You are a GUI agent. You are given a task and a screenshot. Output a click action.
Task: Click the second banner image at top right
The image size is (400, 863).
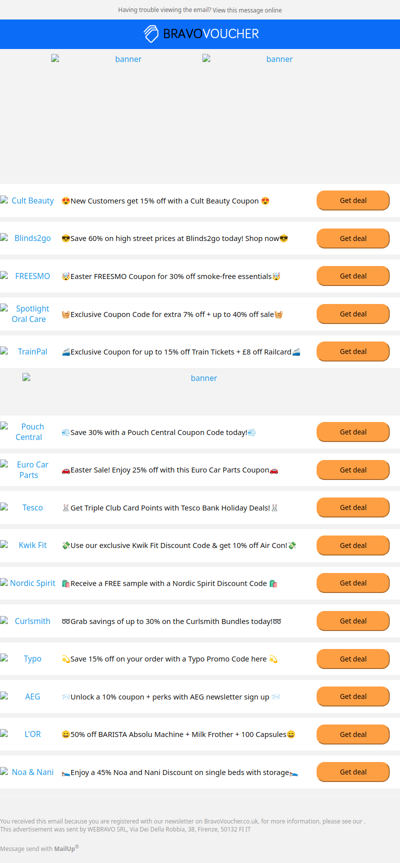(x=247, y=59)
